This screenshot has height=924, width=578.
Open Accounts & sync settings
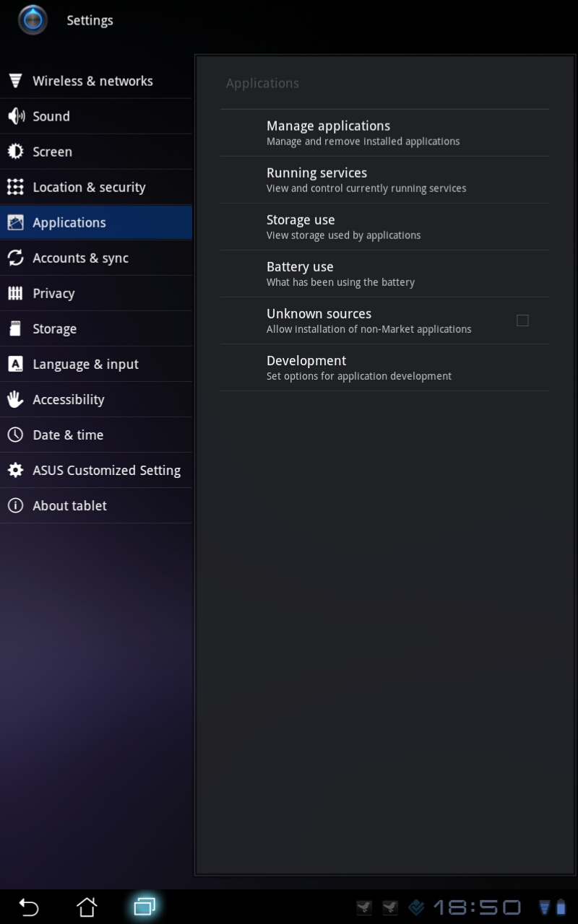96,258
